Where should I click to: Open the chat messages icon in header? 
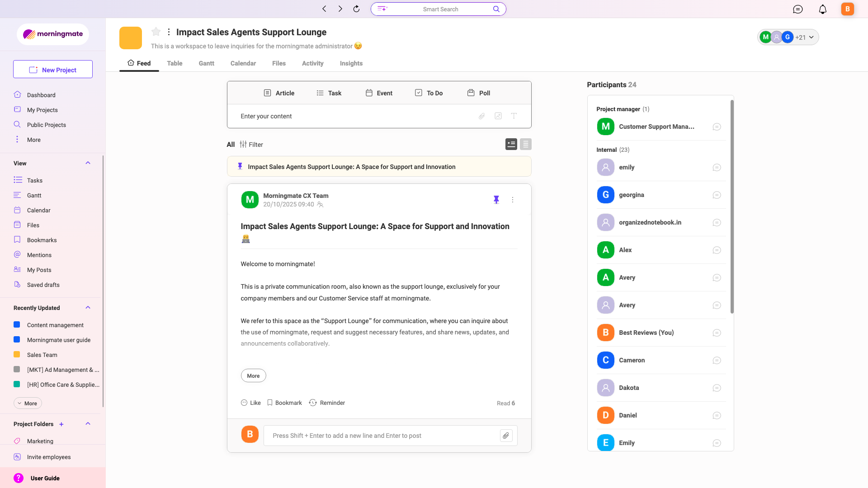(x=798, y=9)
